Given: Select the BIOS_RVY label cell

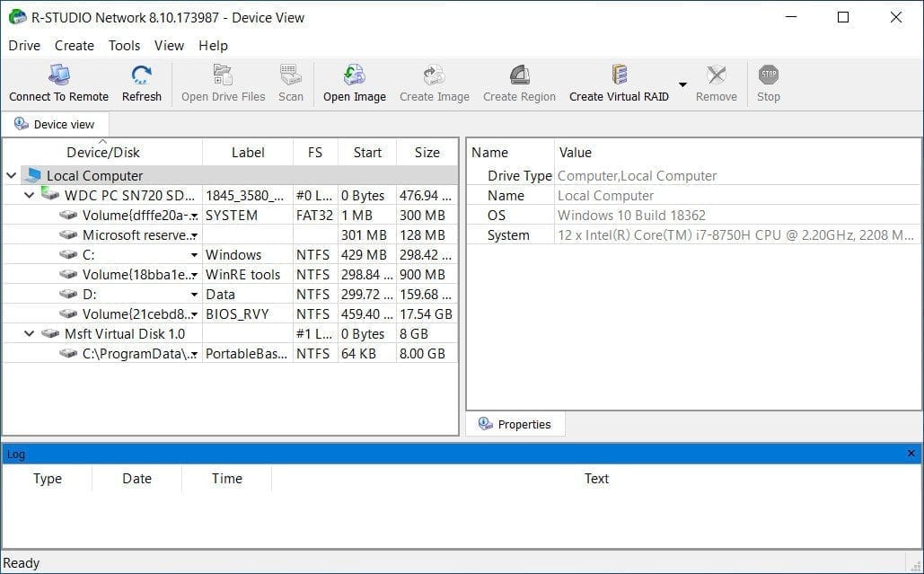Looking at the screenshot, I should [x=248, y=314].
